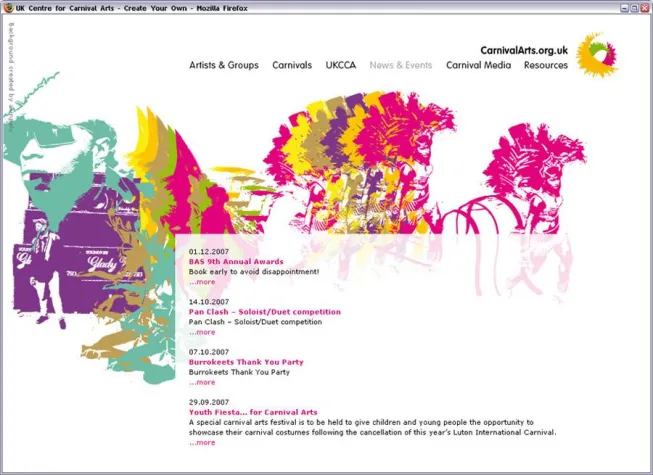The image size is (653, 475).
Task: Go to the UKCCA section
Action: [x=341, y=65]
